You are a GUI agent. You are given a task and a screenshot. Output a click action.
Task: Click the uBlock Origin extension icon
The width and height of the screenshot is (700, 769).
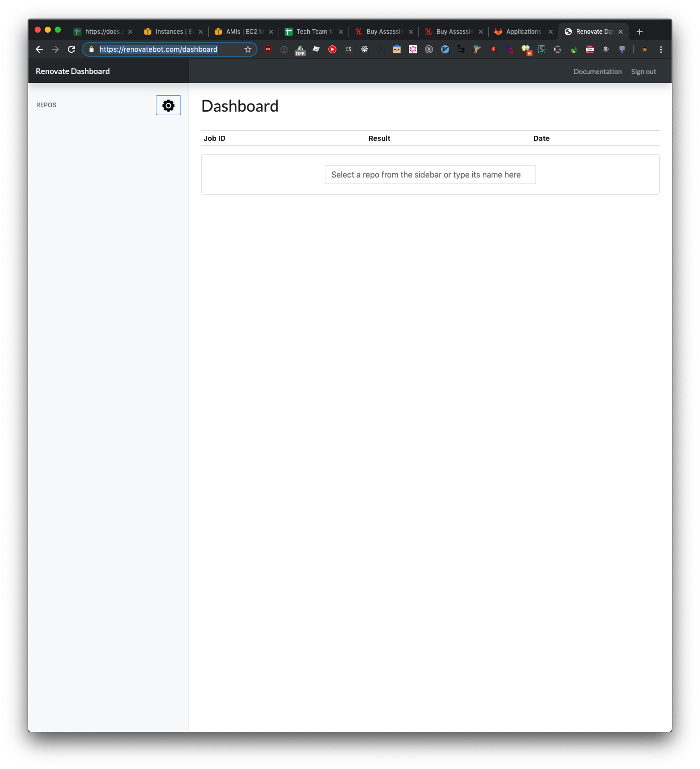tap(268, 49)
